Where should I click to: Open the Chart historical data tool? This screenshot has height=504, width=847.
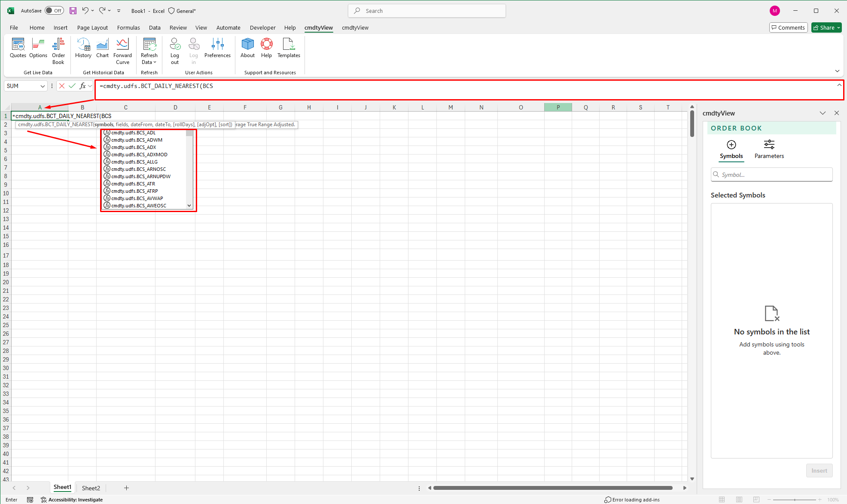[x=102, y=48]
